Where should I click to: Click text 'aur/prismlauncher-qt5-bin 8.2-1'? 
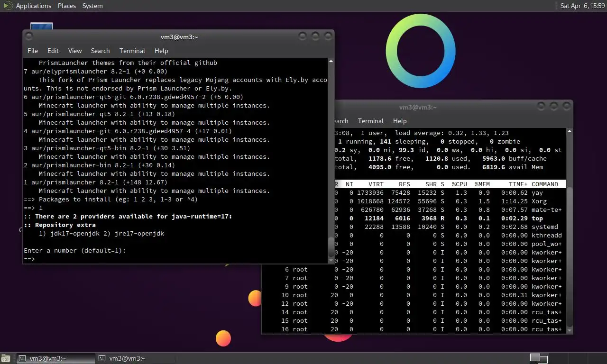pyautogui.click(x=90, y=148)
